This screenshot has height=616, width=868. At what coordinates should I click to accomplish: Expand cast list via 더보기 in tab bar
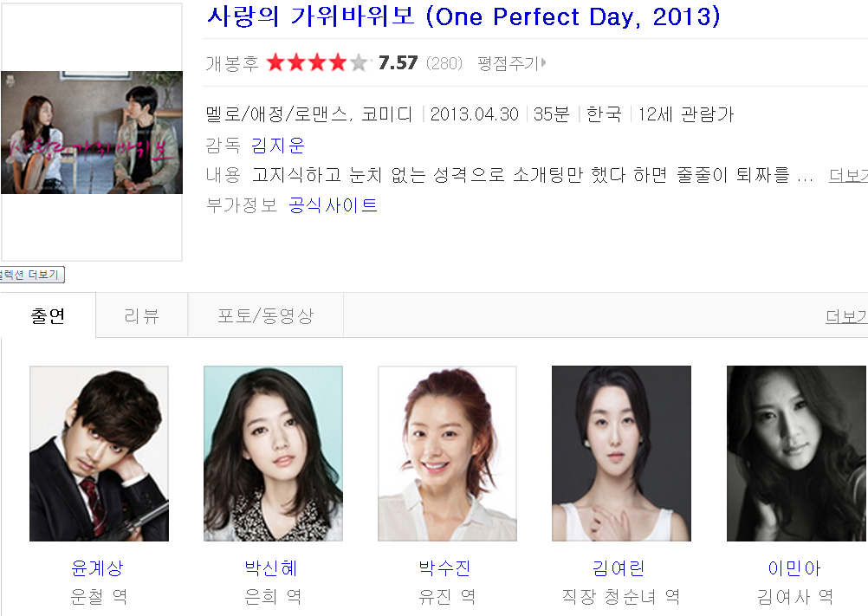(x=846, y=316)
